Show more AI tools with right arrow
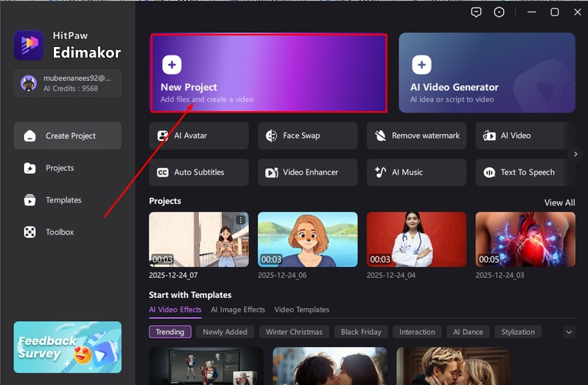 click(575, 154)
